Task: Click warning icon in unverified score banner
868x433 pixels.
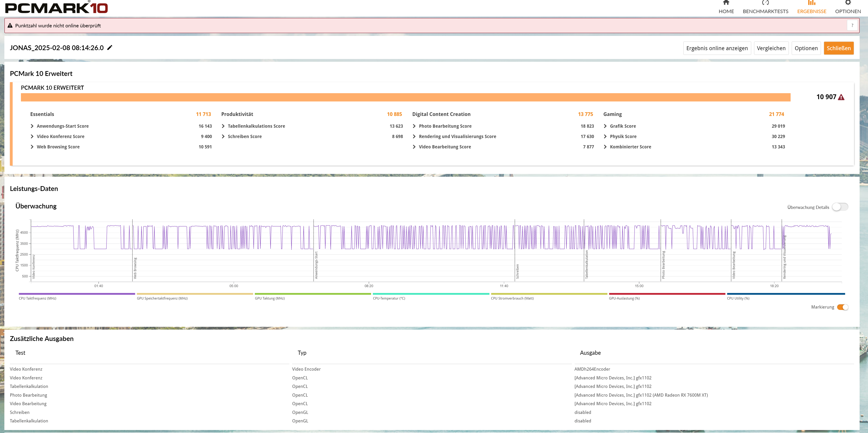Action: click(10, 26)
